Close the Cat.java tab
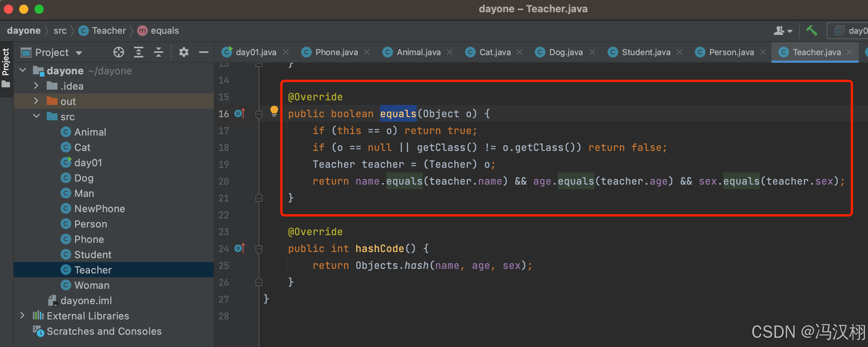The width and height of the screenshot is (868, 347). 519,52
